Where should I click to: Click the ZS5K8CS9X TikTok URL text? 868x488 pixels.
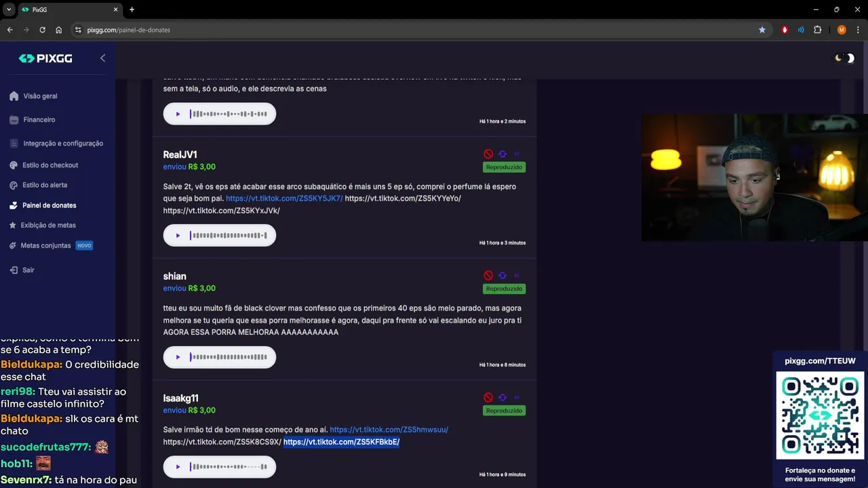pos(222,442)
